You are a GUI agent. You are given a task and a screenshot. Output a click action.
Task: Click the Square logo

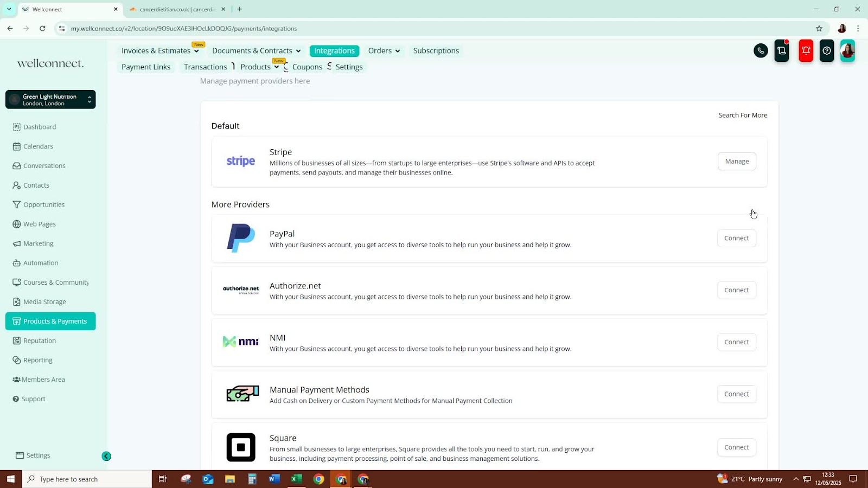241,447
